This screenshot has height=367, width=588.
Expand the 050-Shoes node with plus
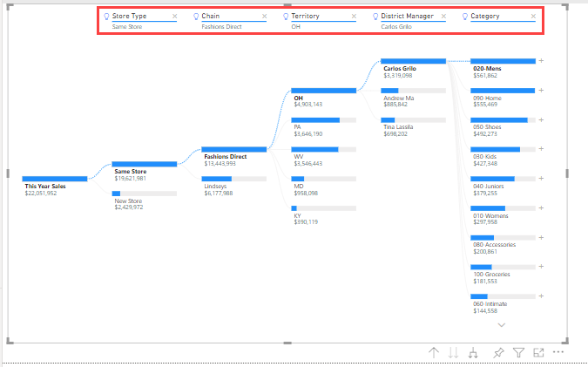(541, 120)
